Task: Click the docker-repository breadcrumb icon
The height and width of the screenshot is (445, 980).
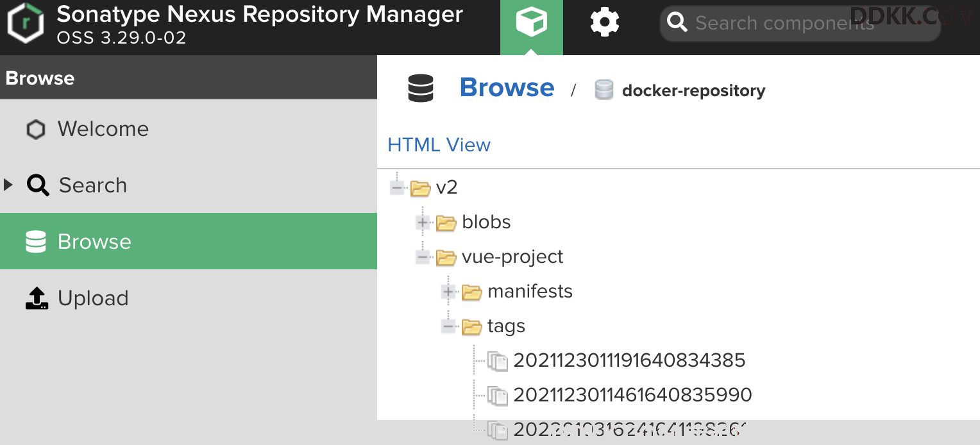Action: (604, 90)
